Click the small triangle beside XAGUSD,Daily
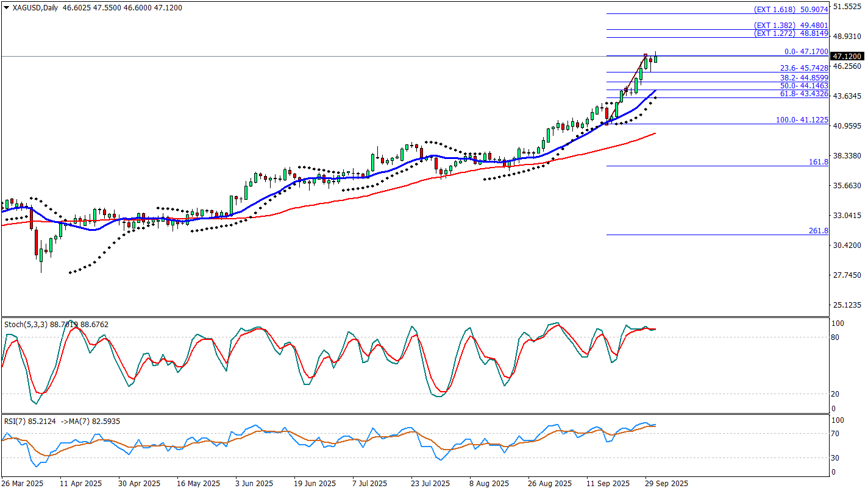The height and width of the screenshot is (491, 868). [x=7, y=8]
